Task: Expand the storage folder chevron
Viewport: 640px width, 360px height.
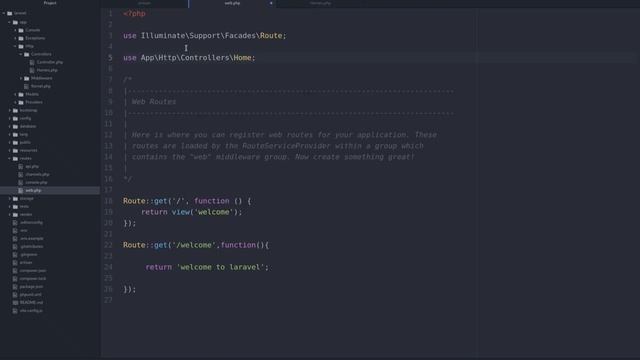Action: pos(10,198)
